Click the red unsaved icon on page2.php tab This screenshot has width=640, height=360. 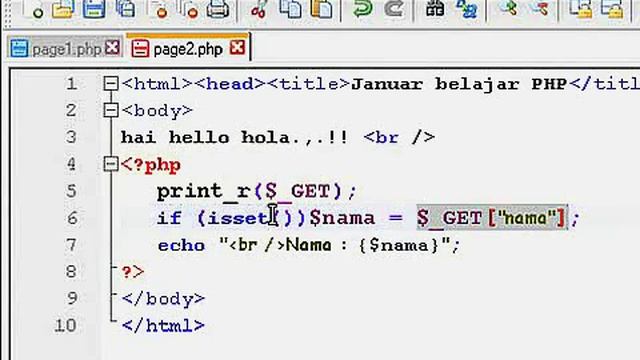(140, 49)
